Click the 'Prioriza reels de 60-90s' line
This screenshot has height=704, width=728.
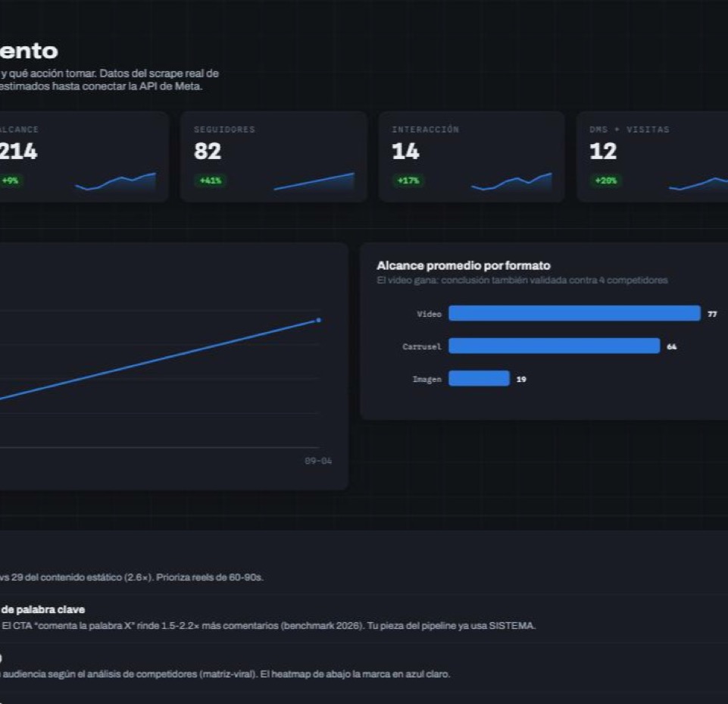click(132, 577)
